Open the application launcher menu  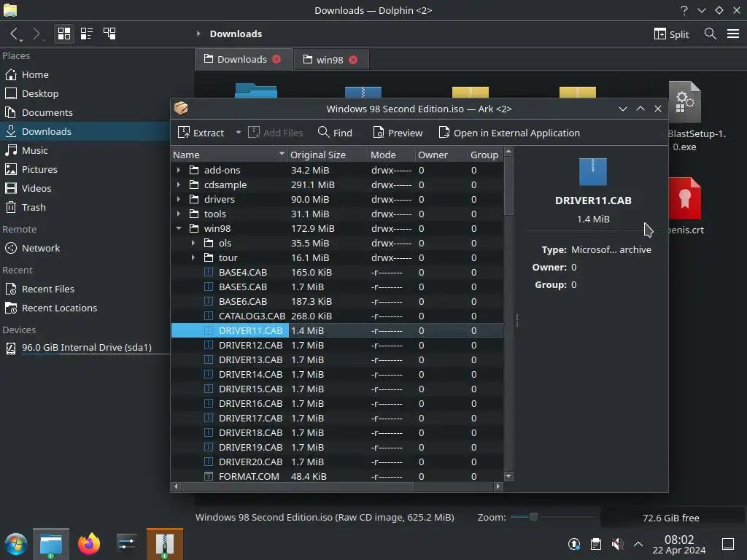coord(16,544)
